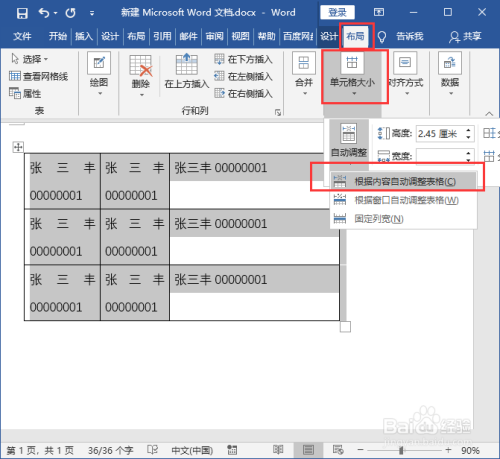The height and width of the screenshot is (459, 500).
Task: Click 在左侧插入 insert left
Action: [x=243, y=76]
